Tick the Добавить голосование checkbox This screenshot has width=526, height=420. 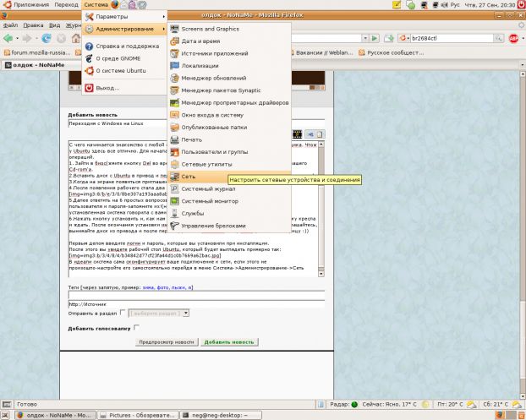coord(136,327)
